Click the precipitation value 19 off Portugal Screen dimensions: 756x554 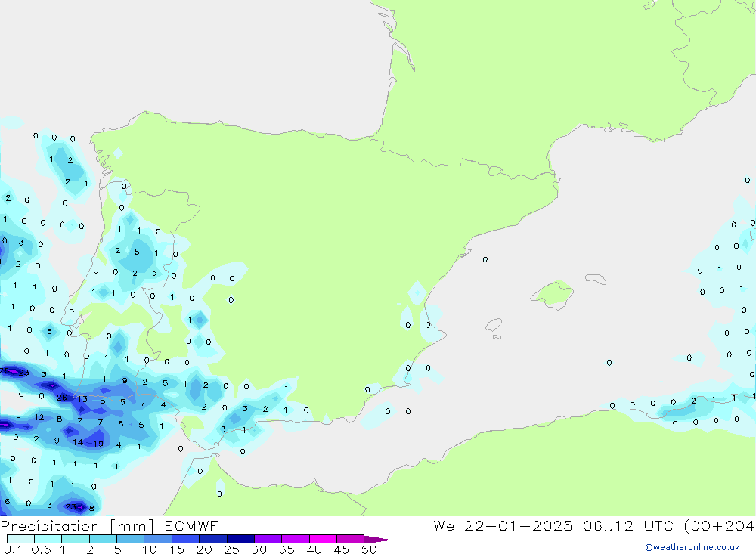click(98, 443)
